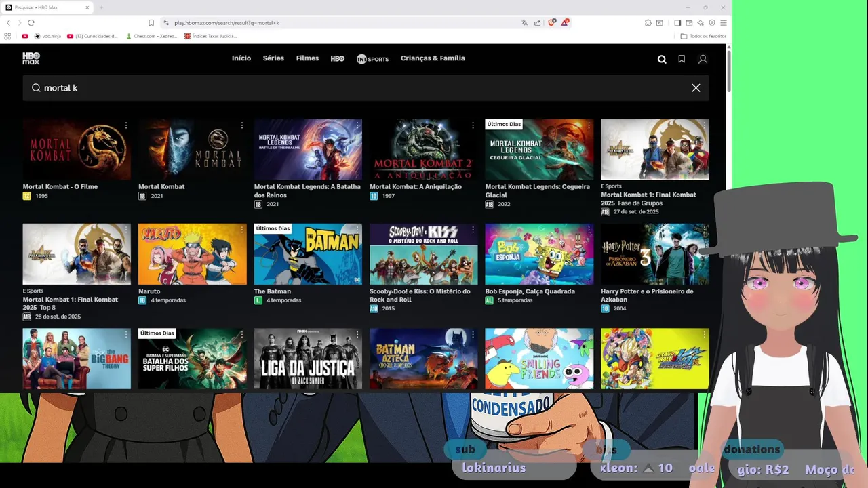The height and width of the screenshot is (488, 868).
Task: Open options menu on A Aniquilação card
Action: click(x=473, y=125)
